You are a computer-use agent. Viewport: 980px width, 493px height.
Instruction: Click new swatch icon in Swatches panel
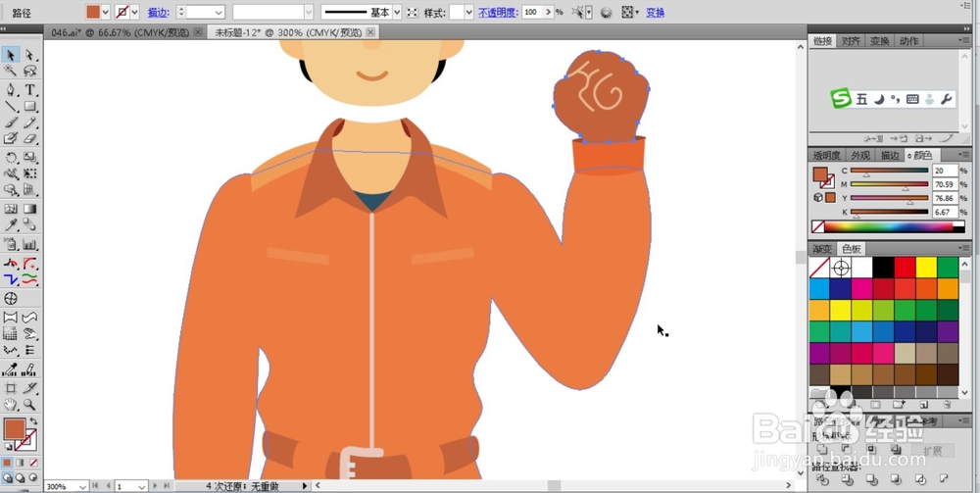click(924, 404)
